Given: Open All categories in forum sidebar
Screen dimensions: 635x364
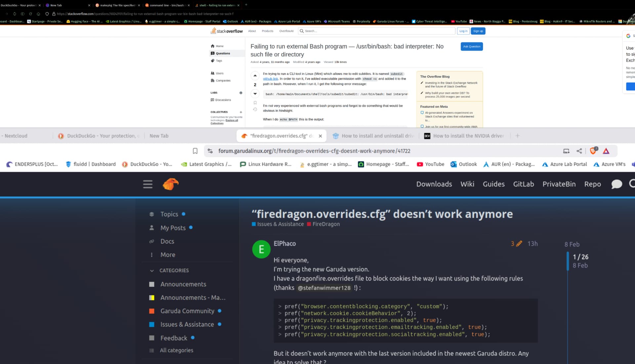Looking at the screenshot, I should [x=176, y=350].
